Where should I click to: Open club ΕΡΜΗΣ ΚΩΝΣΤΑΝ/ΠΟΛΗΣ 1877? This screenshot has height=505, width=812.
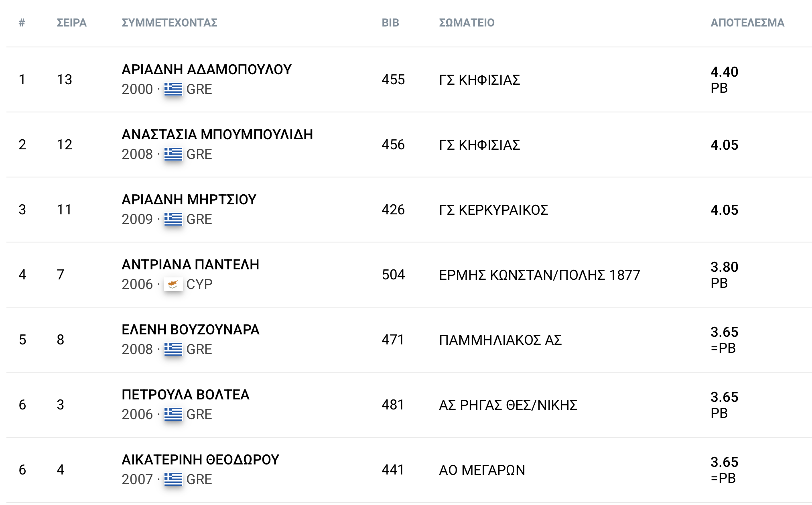[539, 275]
